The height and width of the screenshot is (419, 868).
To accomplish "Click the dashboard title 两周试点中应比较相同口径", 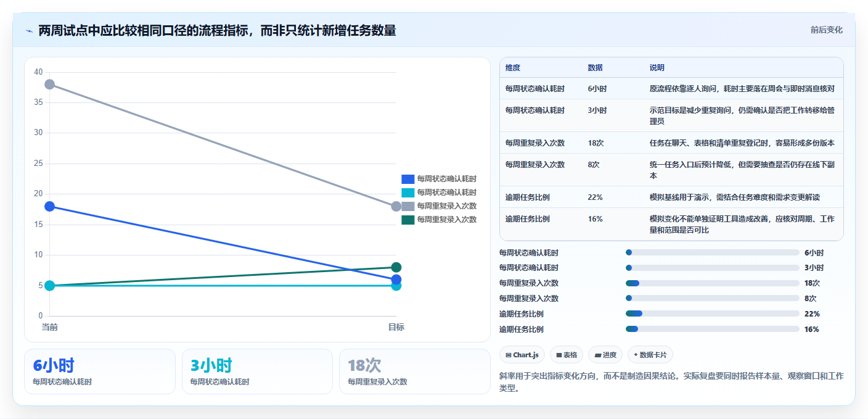I will click(x=217, y=31).
